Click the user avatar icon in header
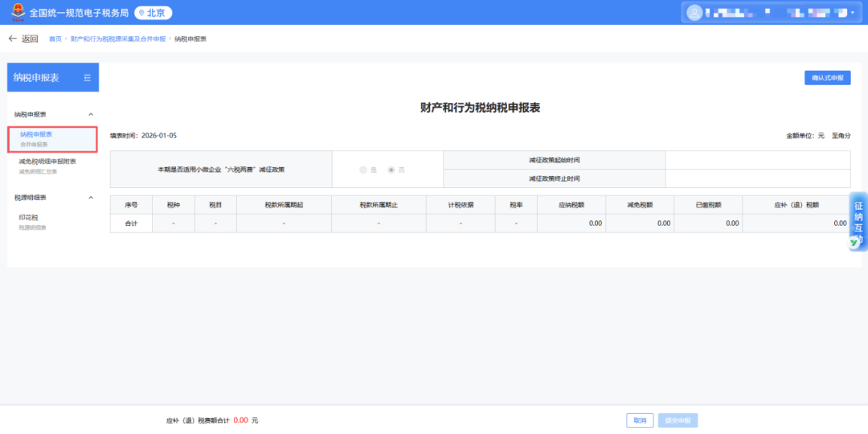 pyautogui.click(x=695, y=13)
